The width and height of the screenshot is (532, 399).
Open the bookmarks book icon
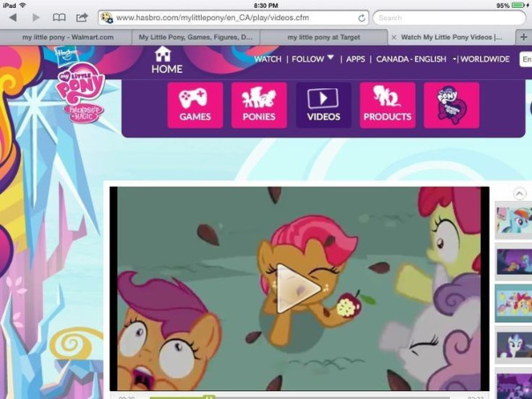pyautogui.click(x=59, y=18)
